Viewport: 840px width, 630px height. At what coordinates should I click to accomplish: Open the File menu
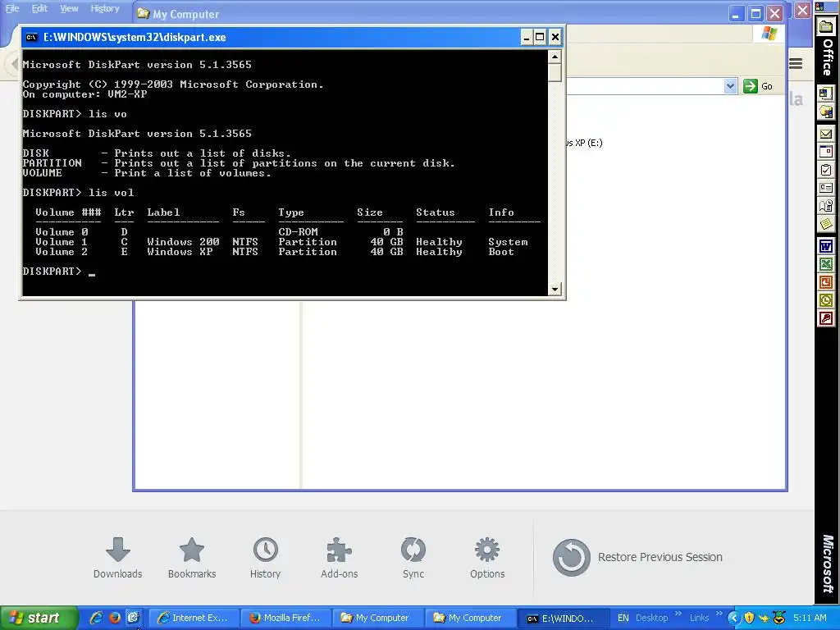click(12, 8)
